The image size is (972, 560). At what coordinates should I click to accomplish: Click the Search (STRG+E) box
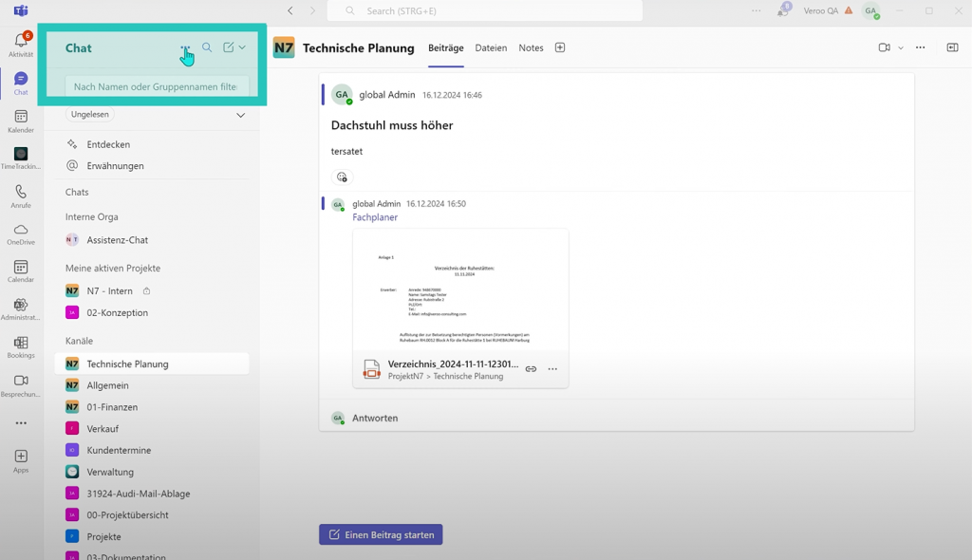tap(485, 10)
